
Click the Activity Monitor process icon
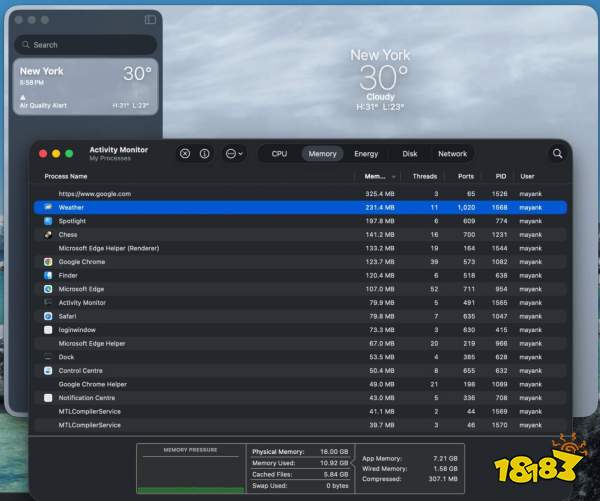coord(48,302)
